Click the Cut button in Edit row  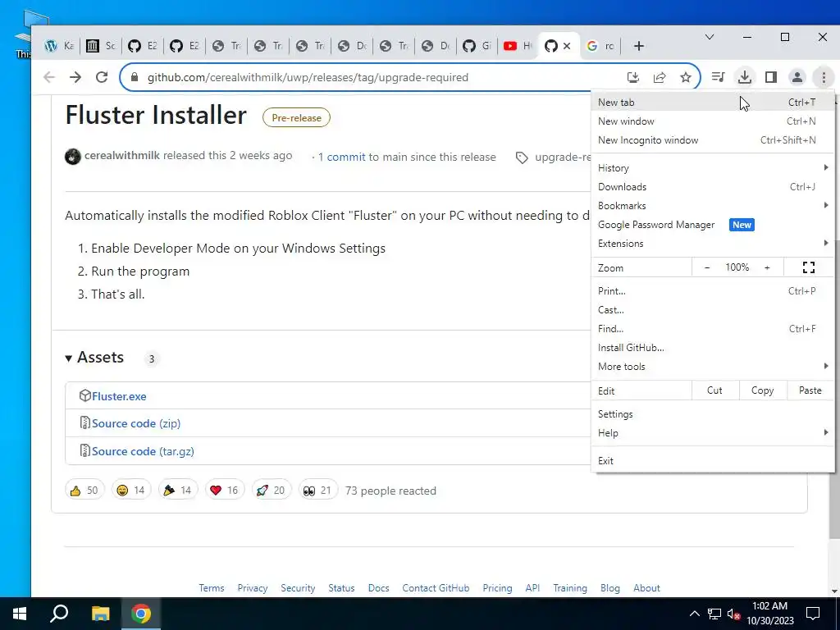[714, 390]
